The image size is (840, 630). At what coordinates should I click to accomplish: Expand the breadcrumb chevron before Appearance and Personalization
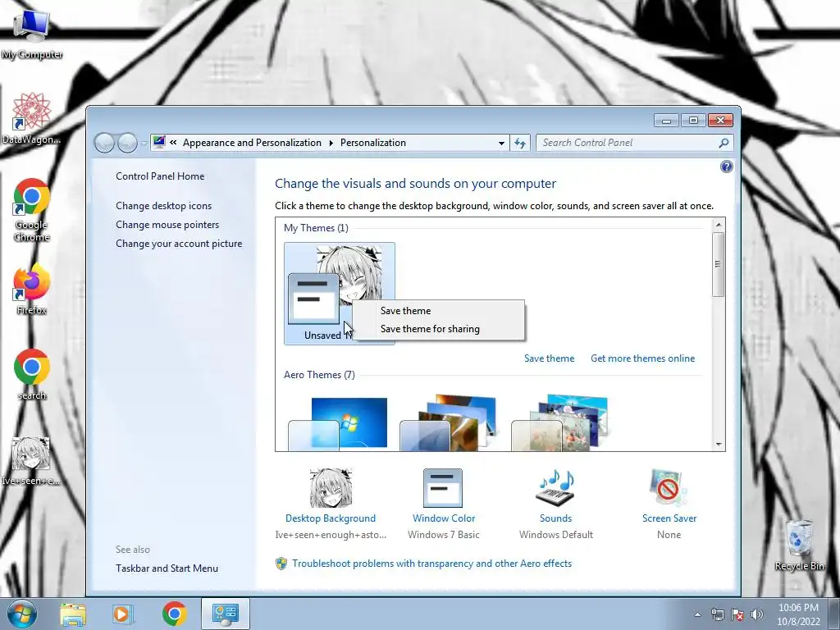(174, 143)
